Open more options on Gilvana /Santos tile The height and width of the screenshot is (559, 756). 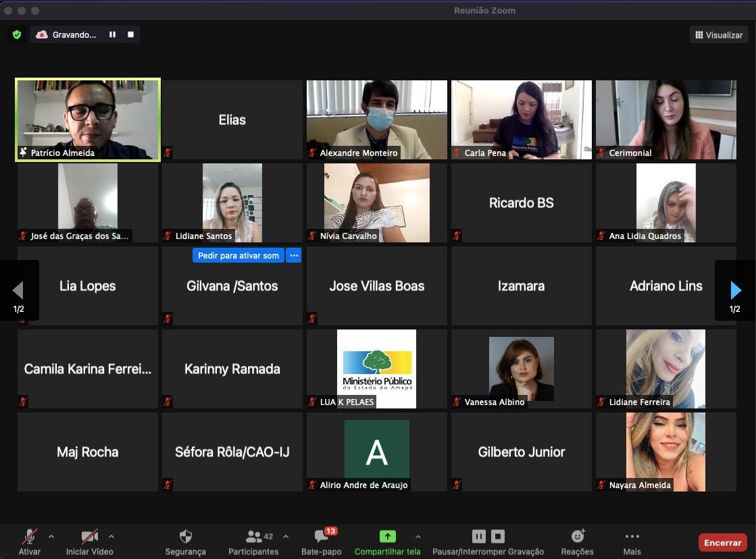(x=293, y=256)
